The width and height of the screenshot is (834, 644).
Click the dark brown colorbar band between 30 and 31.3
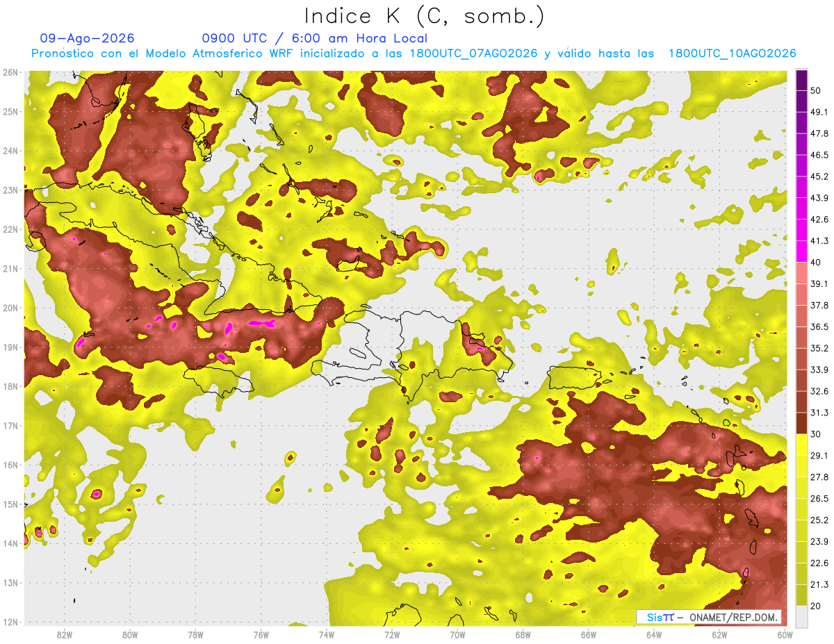click(801, 424)
